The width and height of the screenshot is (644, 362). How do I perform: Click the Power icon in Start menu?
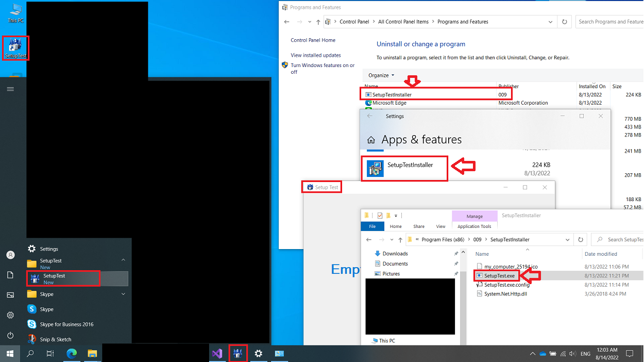[10, 335]
